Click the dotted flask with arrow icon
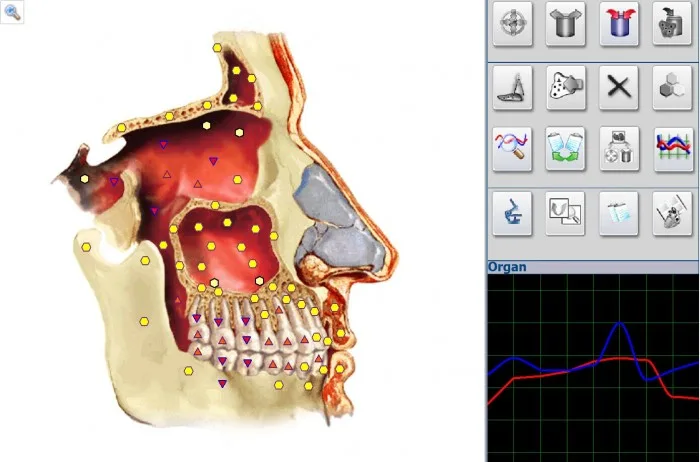 566,87
